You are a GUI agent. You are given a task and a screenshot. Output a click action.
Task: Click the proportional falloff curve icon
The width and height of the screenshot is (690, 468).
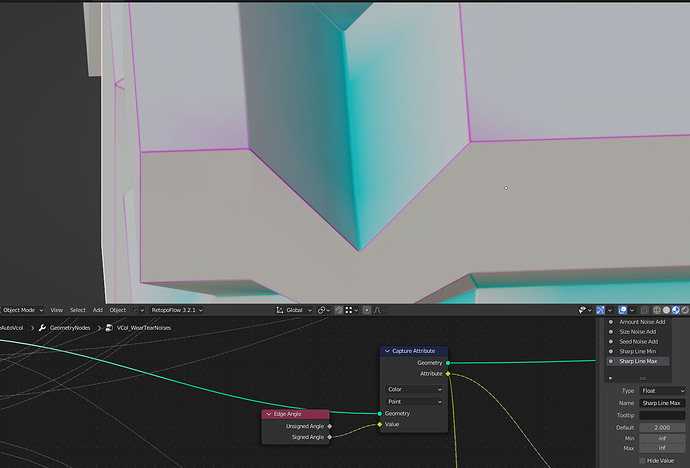tap(378, 310)
